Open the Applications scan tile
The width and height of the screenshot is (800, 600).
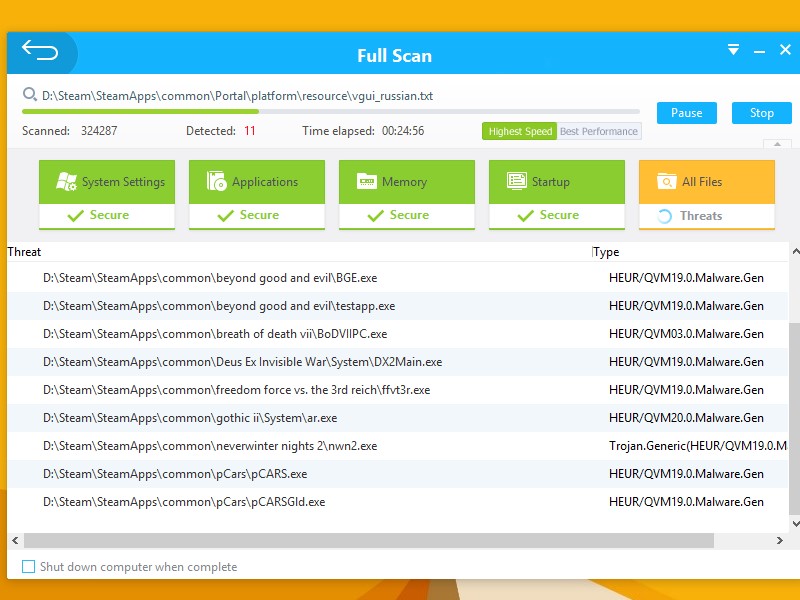pyautogui.click(x=257, y=194)
